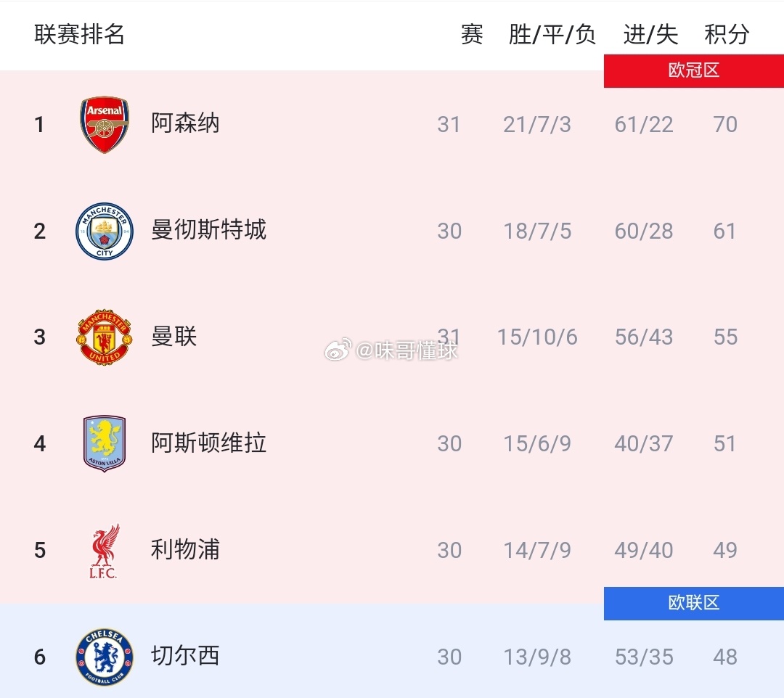Click the 胜/平/负 column header

point(552,35)
